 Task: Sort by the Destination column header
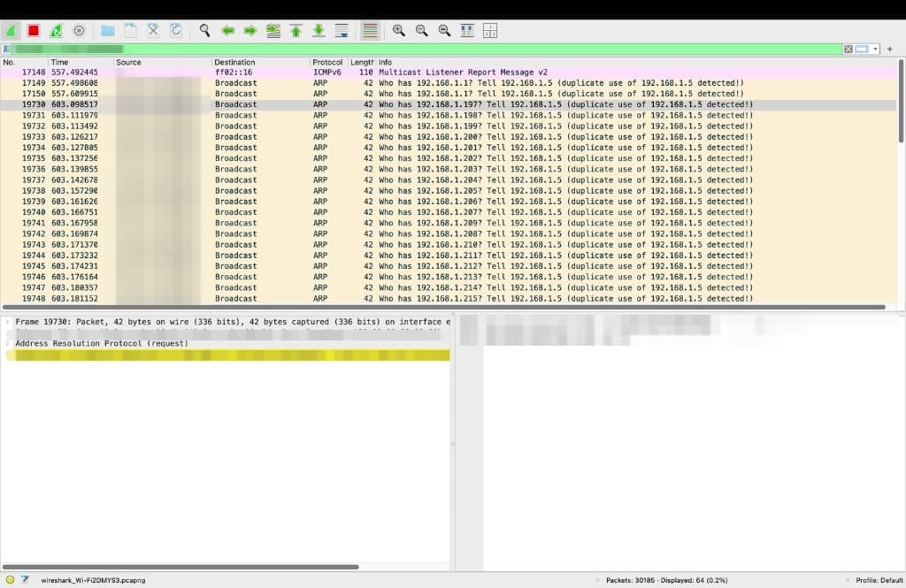point(261,63)
